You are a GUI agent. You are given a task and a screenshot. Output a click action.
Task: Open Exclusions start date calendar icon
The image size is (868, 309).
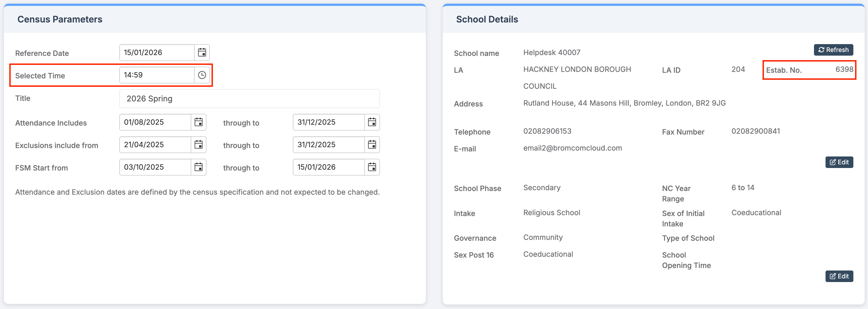pos(199,145)
